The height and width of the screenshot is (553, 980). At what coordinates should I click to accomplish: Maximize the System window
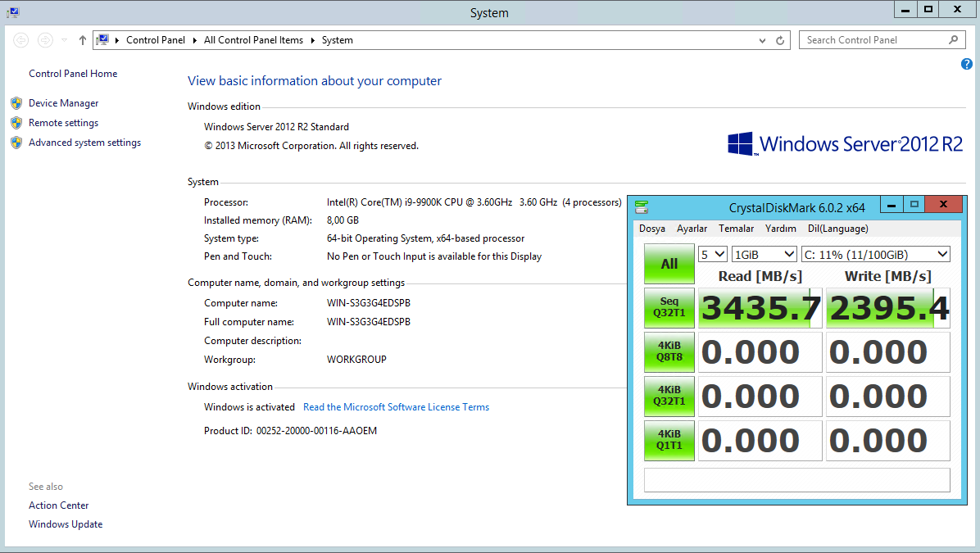[x=928, y=9]
